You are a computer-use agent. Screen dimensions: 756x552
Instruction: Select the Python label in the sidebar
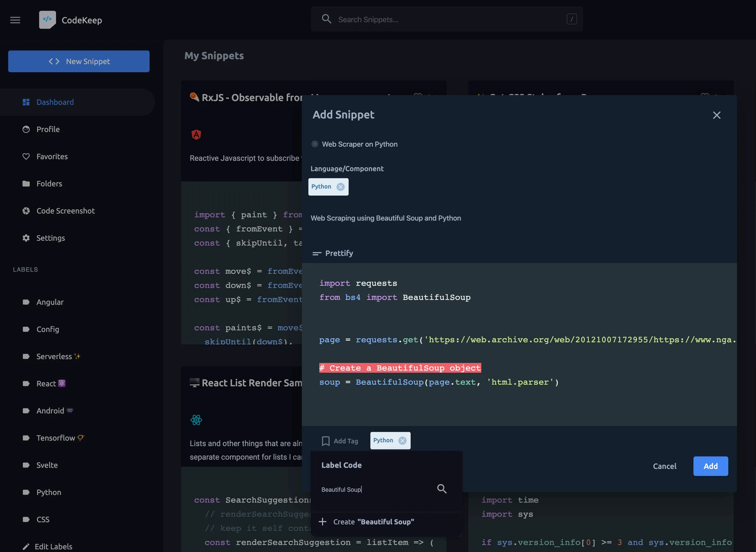pos(49,492)
